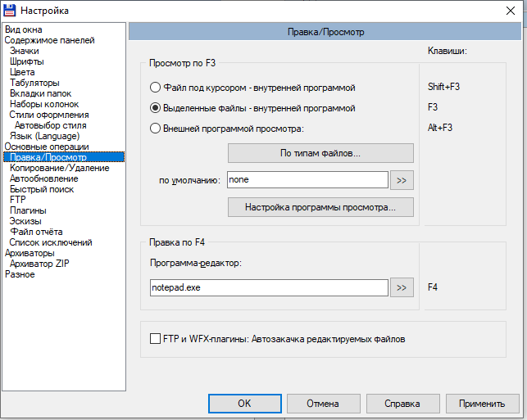Click the 'Shift+F3' key label
Screen dimensions: 527x420
click(x=443, y=87)
